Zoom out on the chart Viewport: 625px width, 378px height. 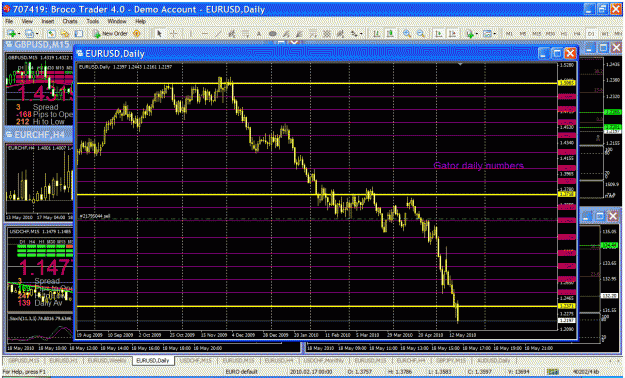(421, 34)
